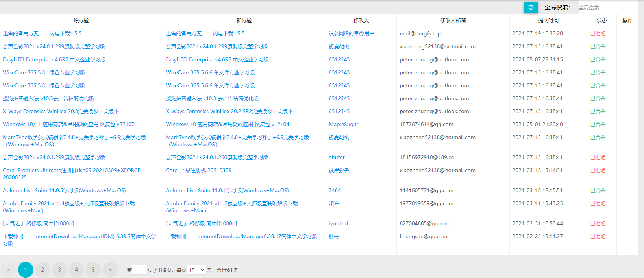Go to page 4
Image resolution: width=644 pixels, height=278 pixels.
coord(76,270)
